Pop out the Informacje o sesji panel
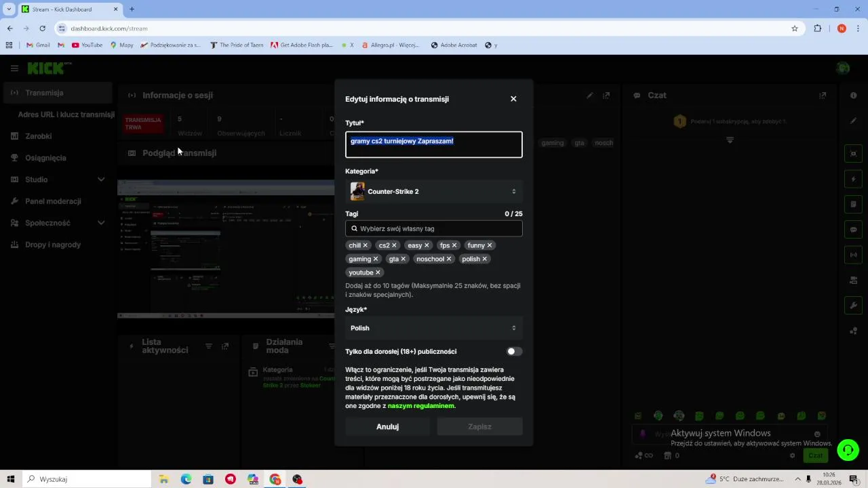The width and height of the screenshot is (868, 488). [606, 96]
